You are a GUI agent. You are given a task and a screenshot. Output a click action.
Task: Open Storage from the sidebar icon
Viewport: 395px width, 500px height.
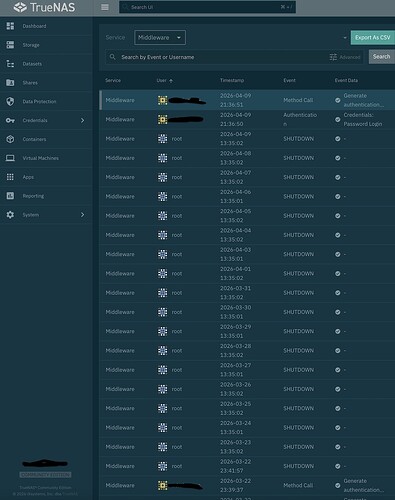10,45
